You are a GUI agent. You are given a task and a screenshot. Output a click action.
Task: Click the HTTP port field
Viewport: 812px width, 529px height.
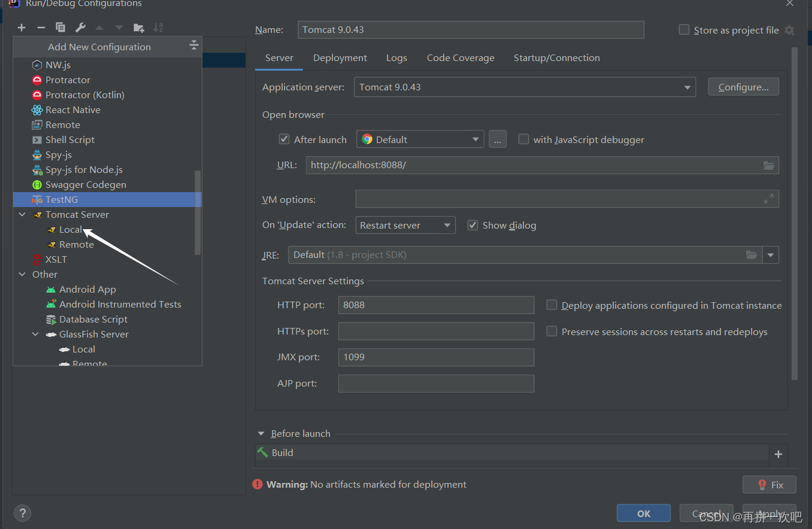[436, 305]
